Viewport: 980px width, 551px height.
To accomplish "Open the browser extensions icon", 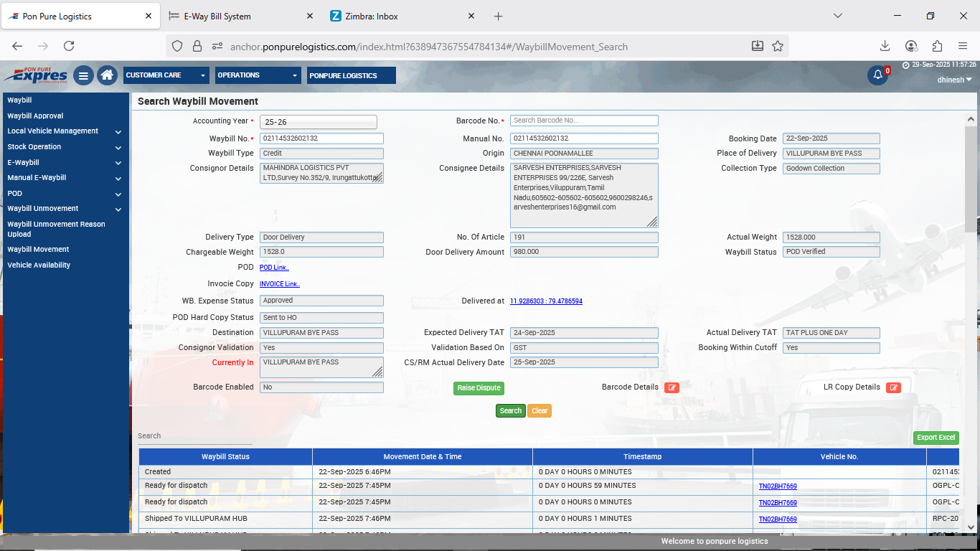I will [937, 46].
